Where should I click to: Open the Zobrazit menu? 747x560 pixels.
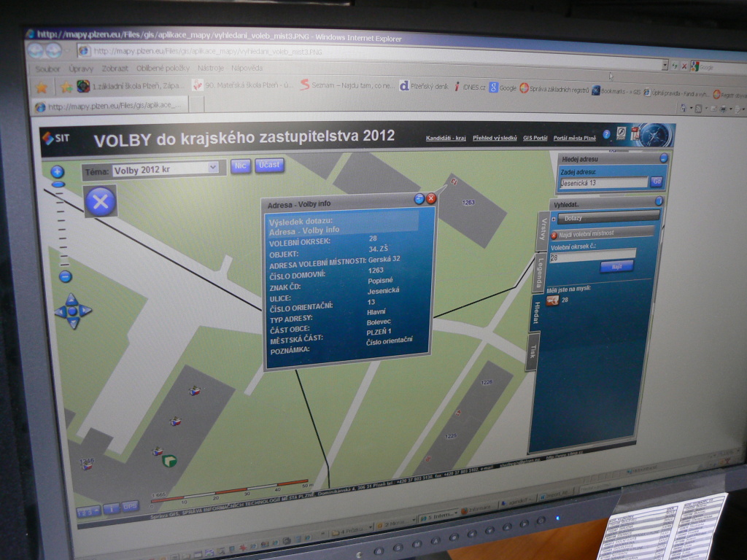pyautogui.click(x=115, y=69)
